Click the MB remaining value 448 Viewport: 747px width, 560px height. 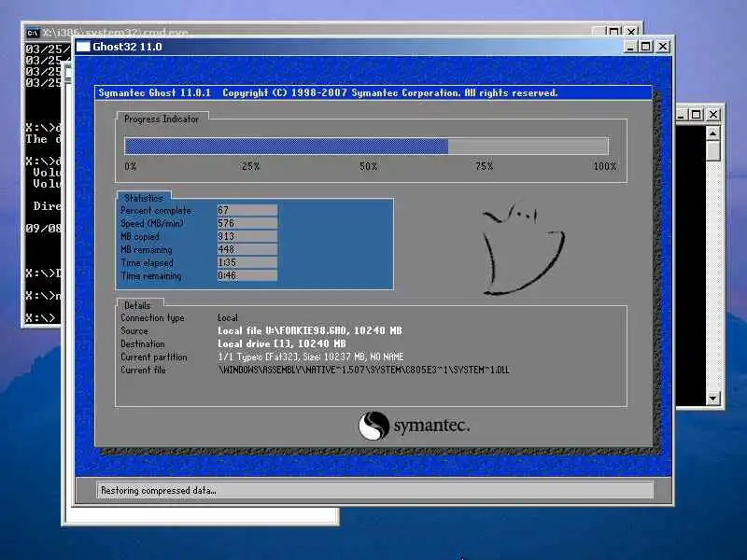pos(247,249)
